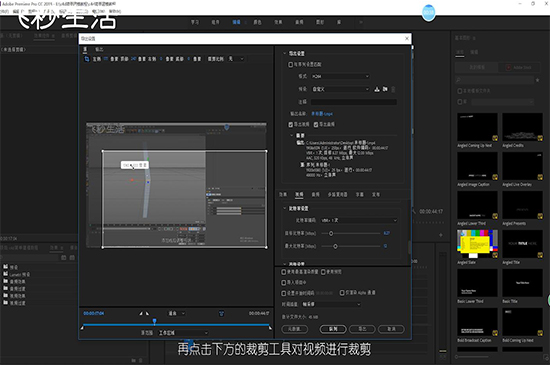Image resolution: width=550 pixels, height=365 pixels.
Task: Open the Lumetri 预设 folder
Action: click(x=16, y=274)
